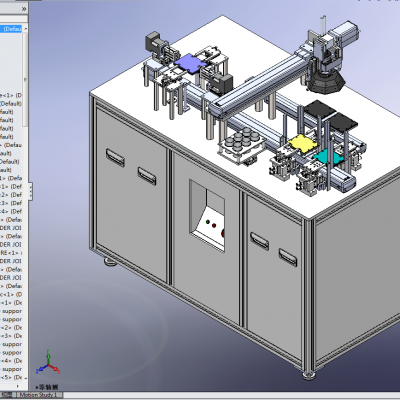This screenshot has width=400, height=400.
Task: Select the teal plate on the model
Action: click(327, 157)
